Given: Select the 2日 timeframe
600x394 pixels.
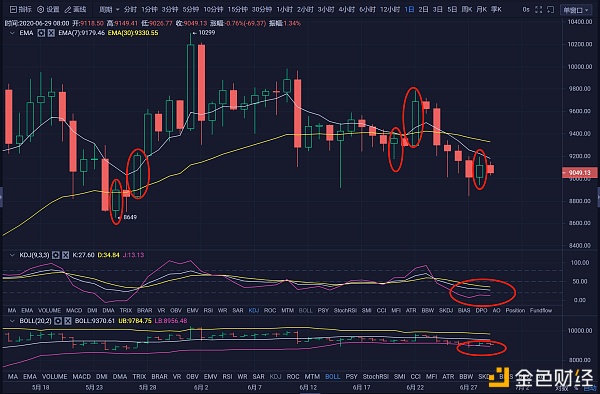Looking at the screenshot, I should pyautogui.click(x=423, y=9).
